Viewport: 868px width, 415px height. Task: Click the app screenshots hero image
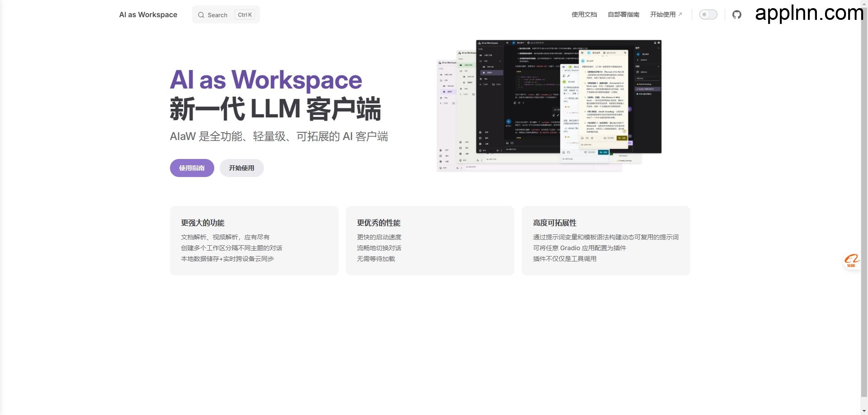point(549,106)
